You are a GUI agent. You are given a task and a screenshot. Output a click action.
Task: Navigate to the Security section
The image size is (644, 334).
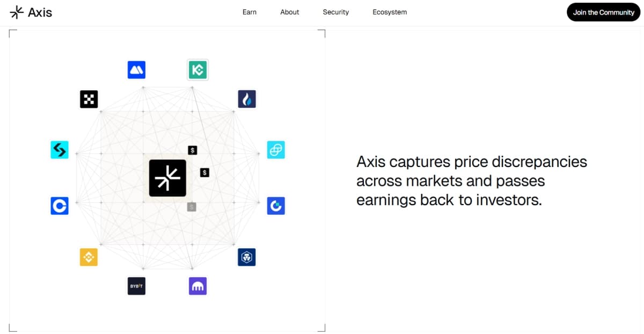pyautogui.click(x=335, y=12)
